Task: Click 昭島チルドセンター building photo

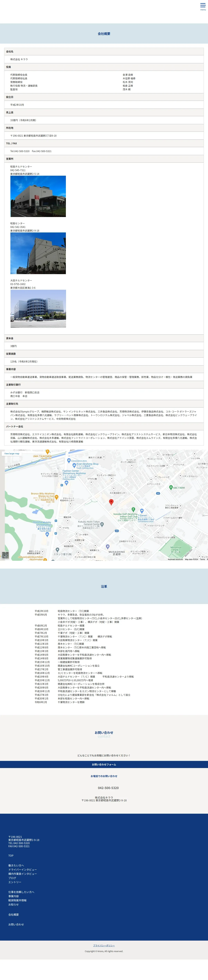Action: (38, 196)
